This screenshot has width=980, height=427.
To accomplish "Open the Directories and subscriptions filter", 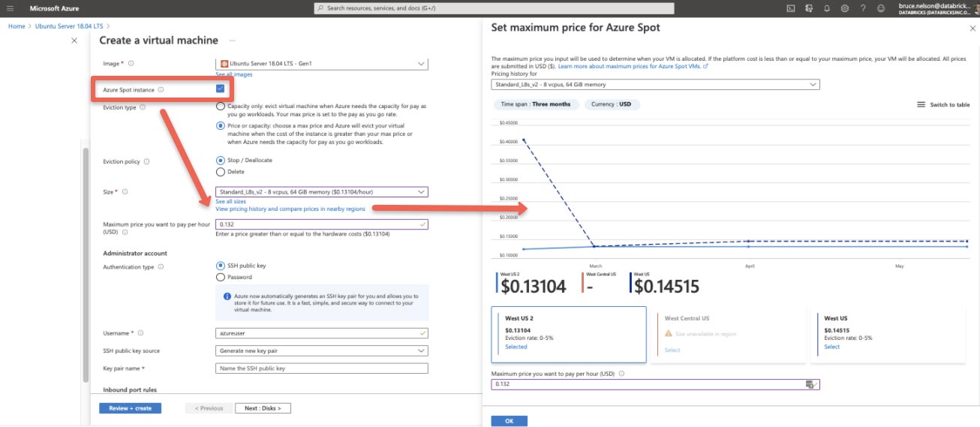I will 809,8.
